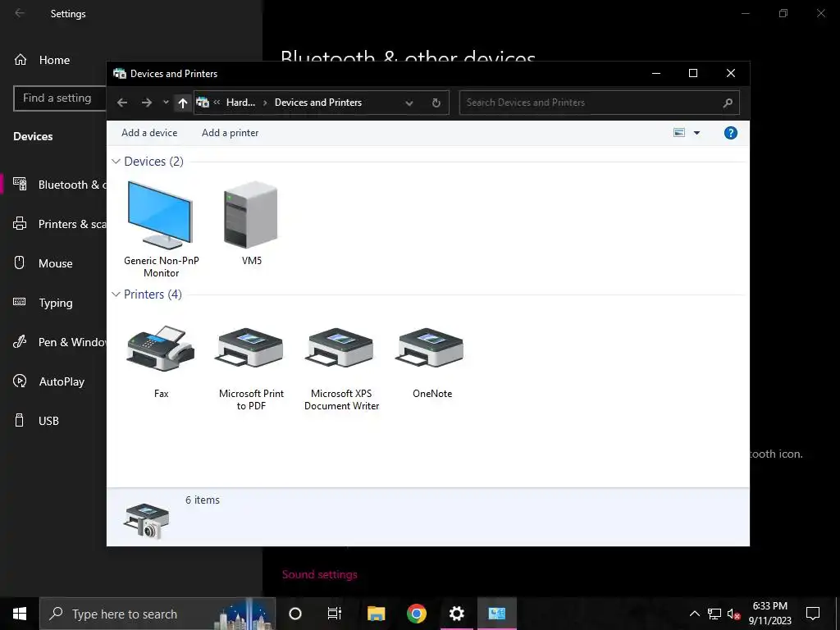This screenshot has height=630, width=840.
Task: Select the Fax printer icon
Action: 160,348
